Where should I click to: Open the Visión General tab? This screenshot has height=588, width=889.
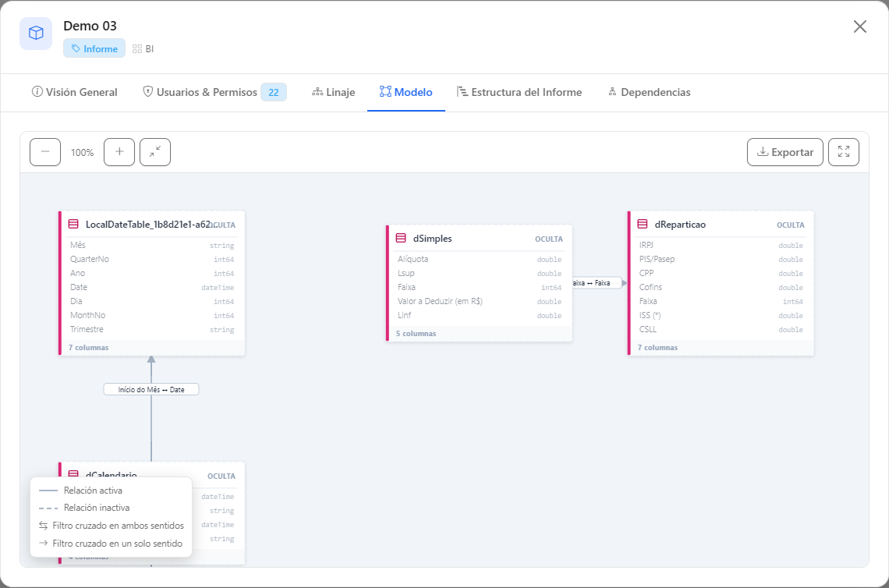74,92
